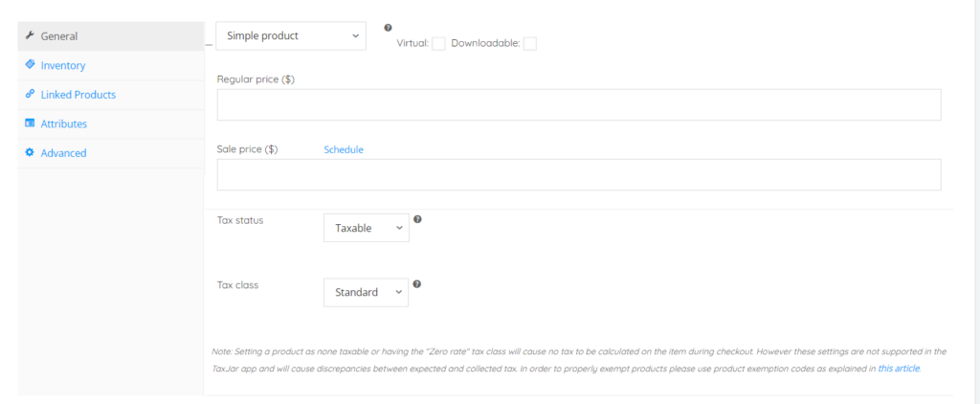Go to the Attributes tab
This screenshot has width=980, height=404.
pyautogui.click(x=64, y=123)
